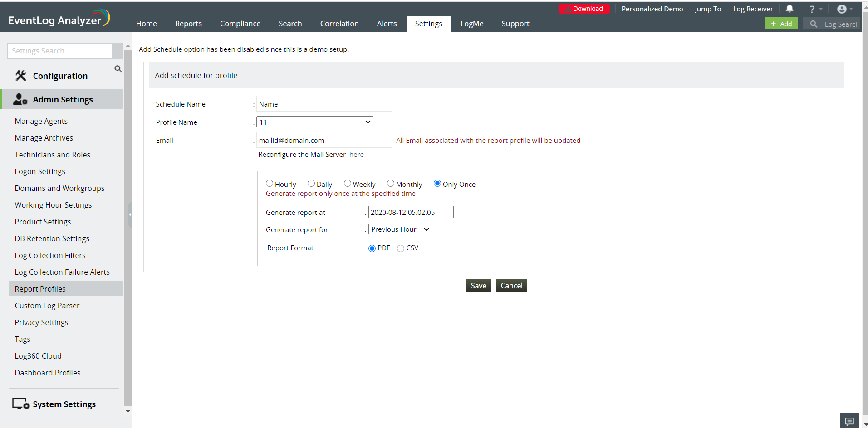Select the Settings tab
The image size is (868, 428).
click(x=429, y=24)
